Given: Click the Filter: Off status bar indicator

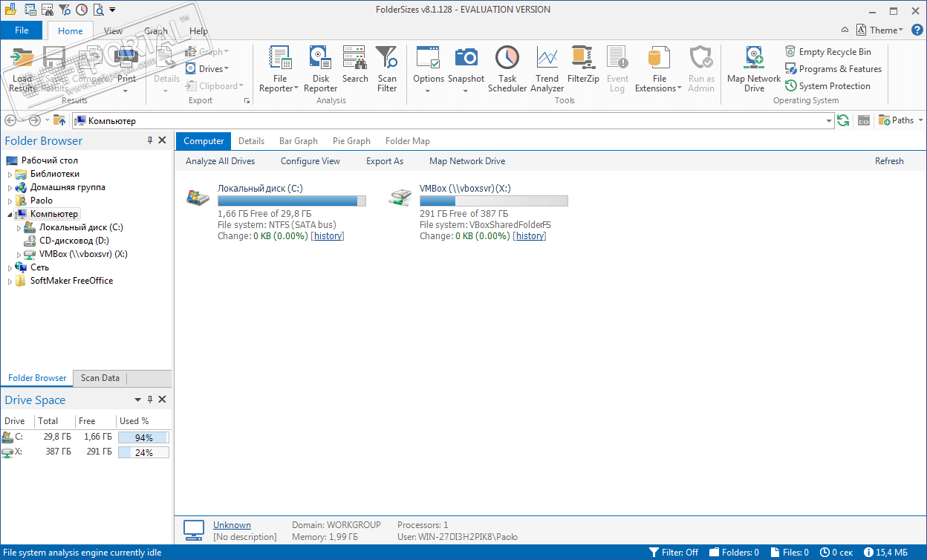Looking at the screenshot, I should 674,553.
